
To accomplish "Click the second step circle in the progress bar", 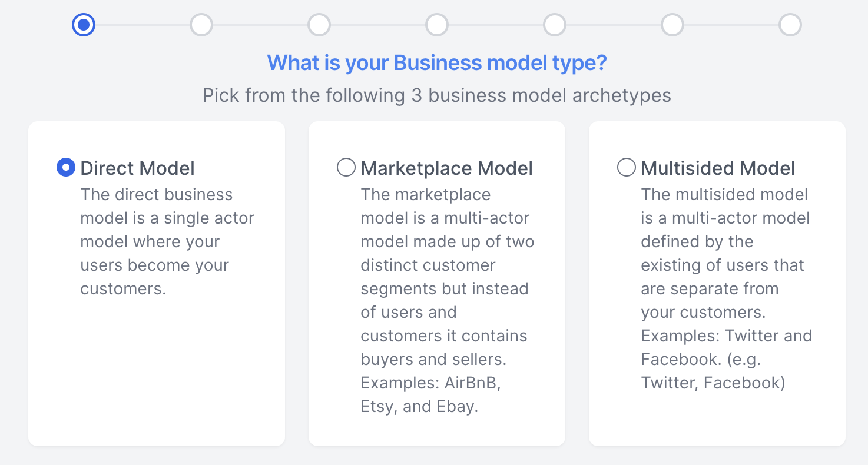I will (x=201, y=25).
